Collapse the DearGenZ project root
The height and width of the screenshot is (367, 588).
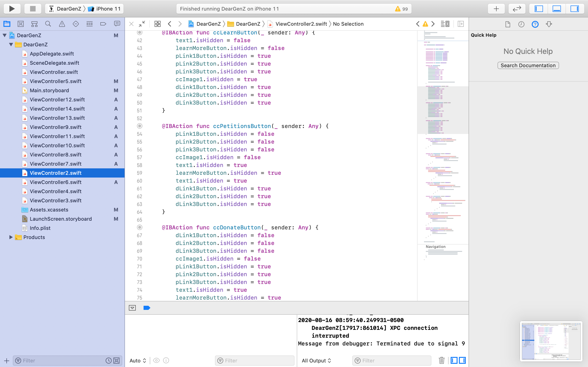tap(5, 35)
